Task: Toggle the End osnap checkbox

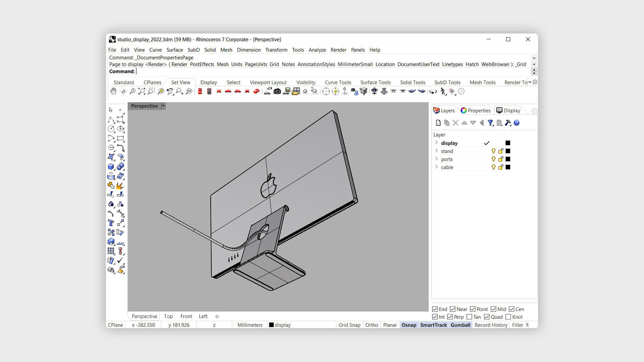Action: 435,309
